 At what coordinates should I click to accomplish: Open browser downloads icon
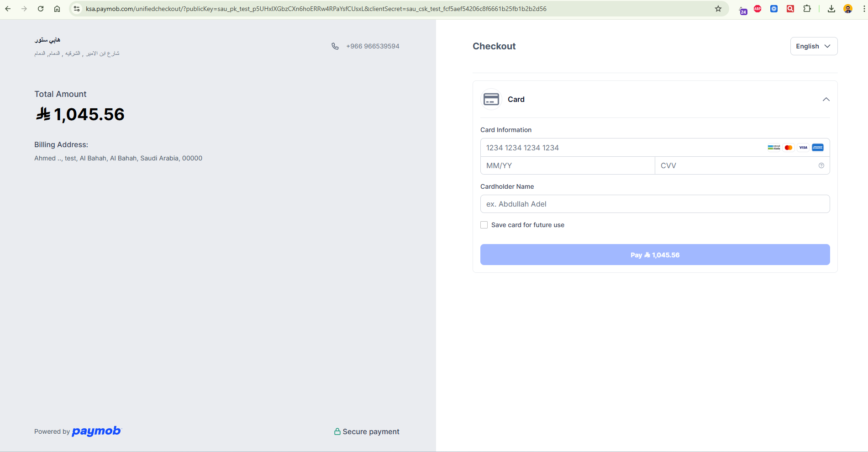point(831,9)
